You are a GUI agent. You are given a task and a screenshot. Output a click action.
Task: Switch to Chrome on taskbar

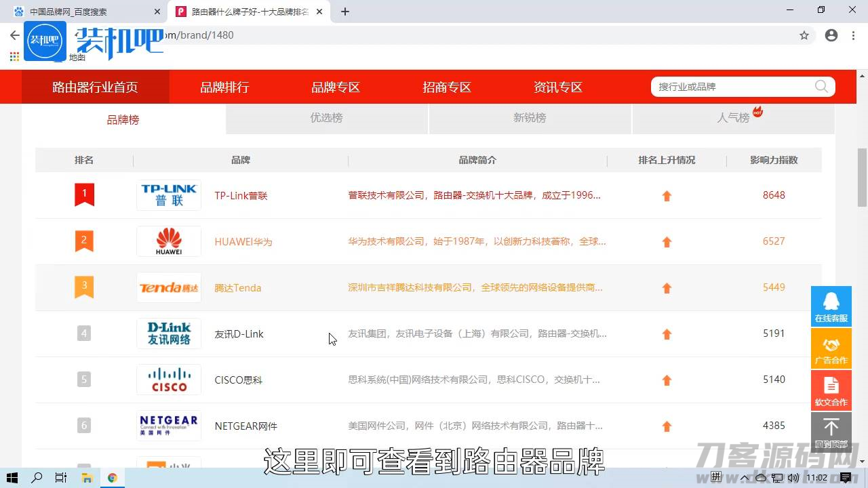(112, 478)
